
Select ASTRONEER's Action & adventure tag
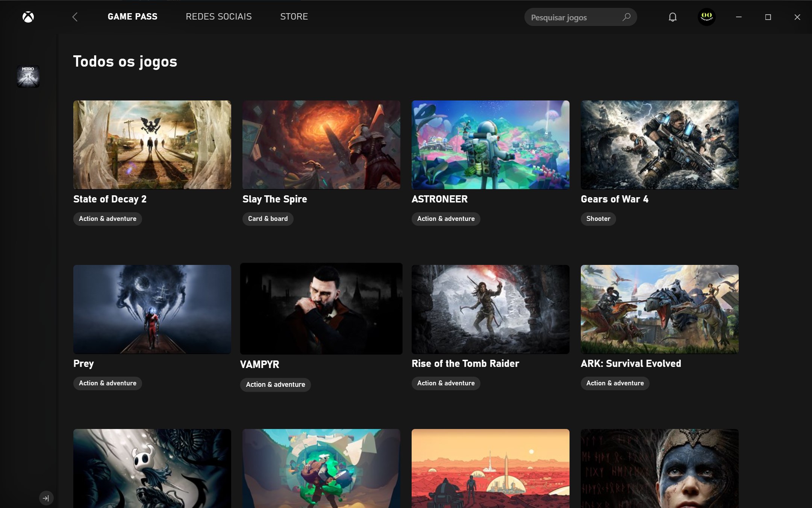tap(446, 219)
